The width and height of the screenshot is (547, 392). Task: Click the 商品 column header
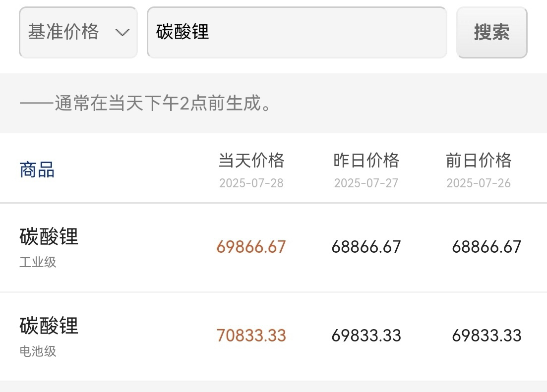coord(37,170)
